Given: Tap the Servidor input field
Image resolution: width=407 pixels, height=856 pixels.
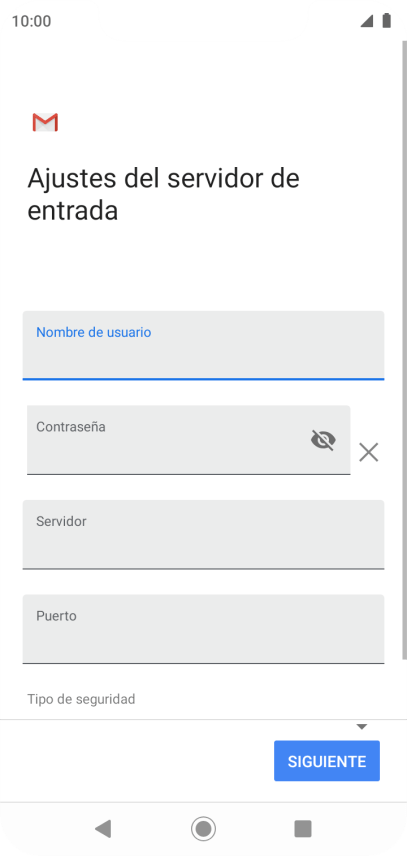Looking at the screenshot, I should click(204, 534).
